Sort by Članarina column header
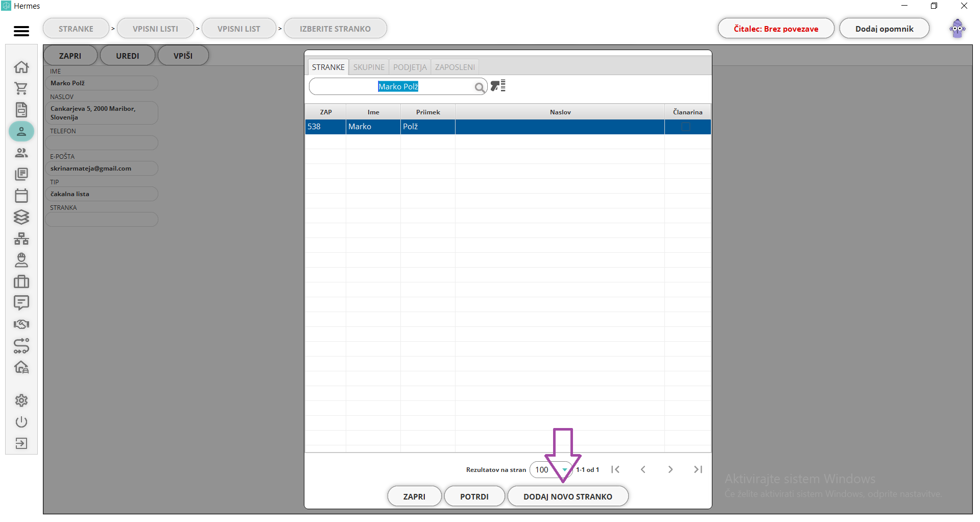980x522 pixels. click(x=688, y=112)
